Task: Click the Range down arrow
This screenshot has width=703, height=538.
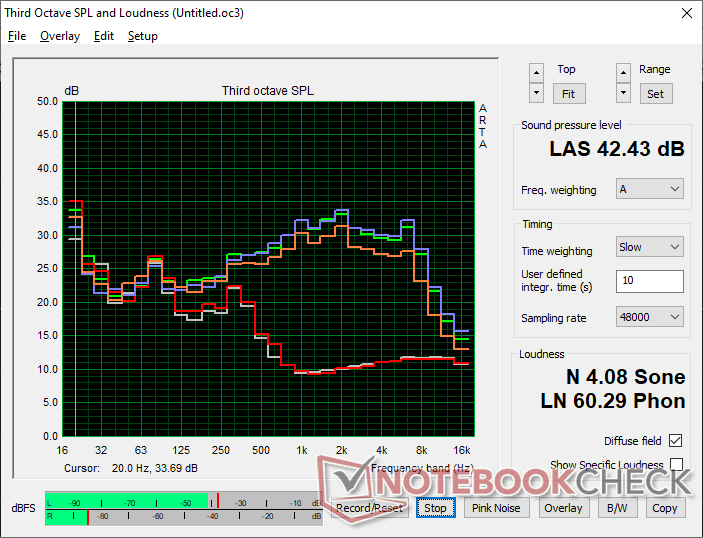Action: pos(623,93)
